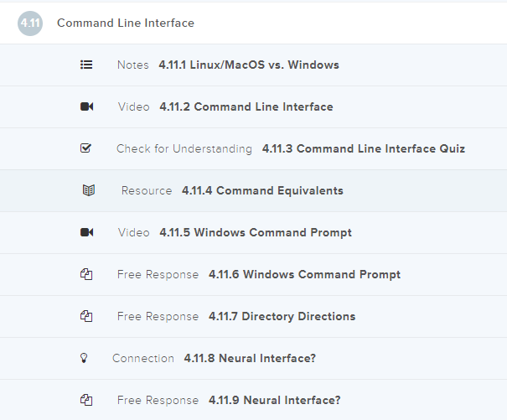Click the book icon for Command Equivalents

[x=89, y=190]
